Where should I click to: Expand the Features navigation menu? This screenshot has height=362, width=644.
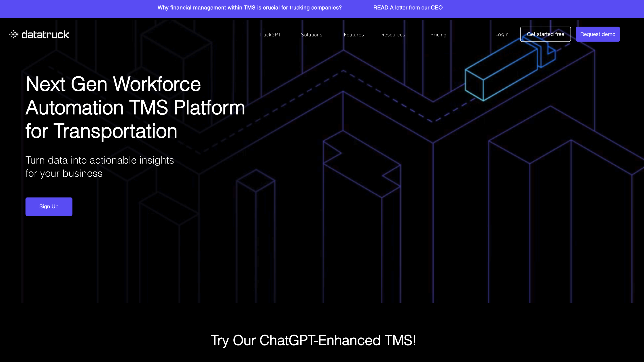(x=354, y=35)
